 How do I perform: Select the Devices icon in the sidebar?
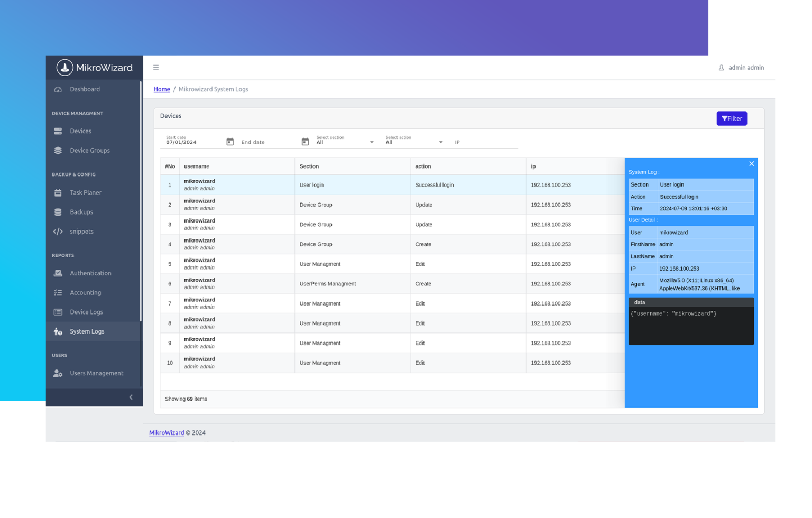(58, 131)
